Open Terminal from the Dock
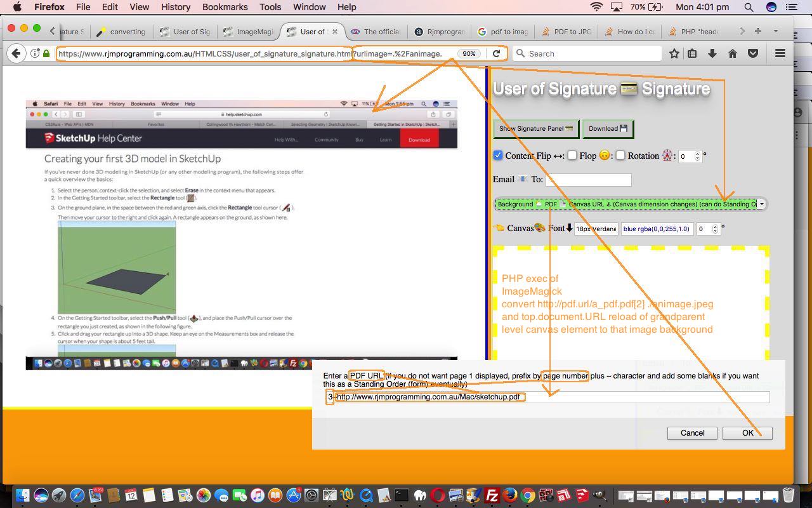This screenshot has width=812, height=508. pos(402,495)
